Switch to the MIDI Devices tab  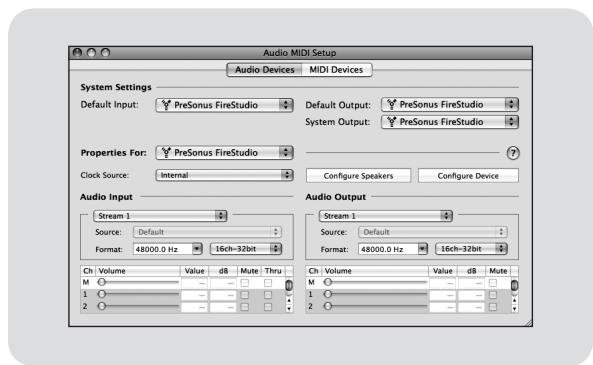[336, 70]
